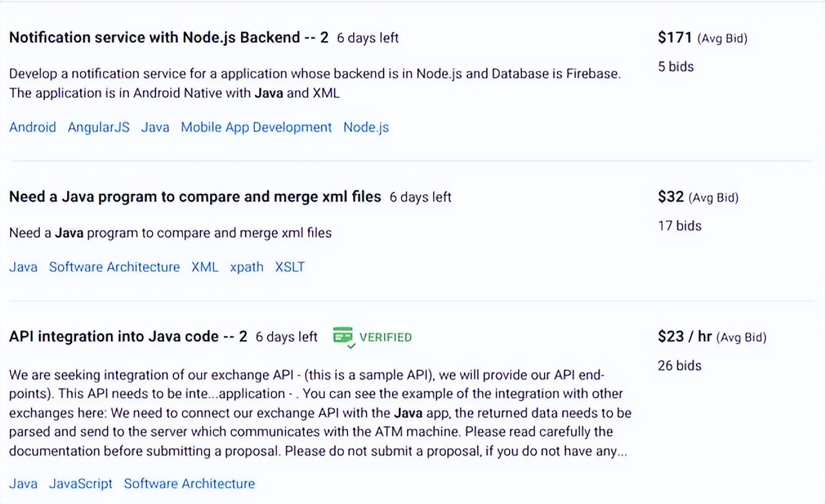The height and width of the screenshot is (504, 825).
Task: Click the '17 bids' count
Action: click(679, 226)
